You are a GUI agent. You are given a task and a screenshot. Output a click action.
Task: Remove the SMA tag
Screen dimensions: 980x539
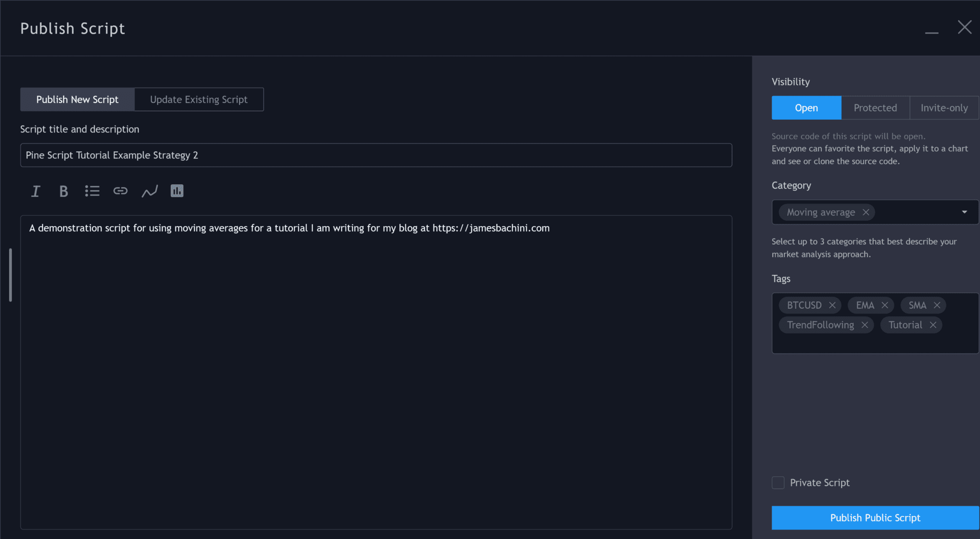click(x=937, y=305)
